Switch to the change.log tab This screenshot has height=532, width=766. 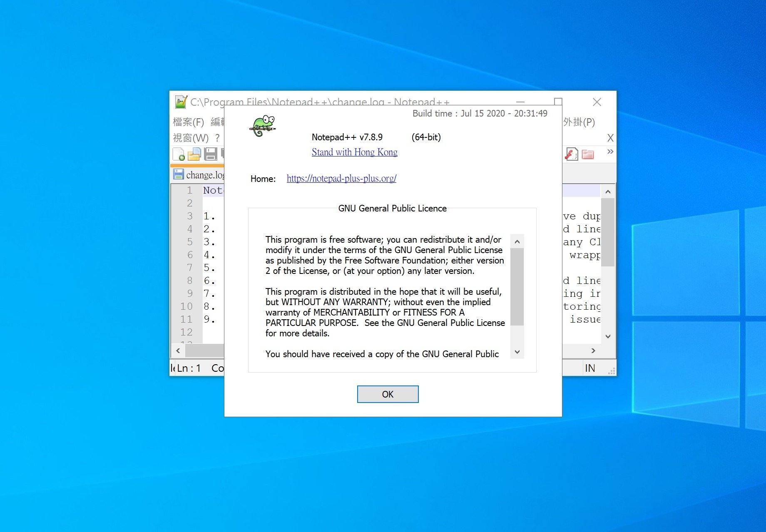(x=199, y=174)
